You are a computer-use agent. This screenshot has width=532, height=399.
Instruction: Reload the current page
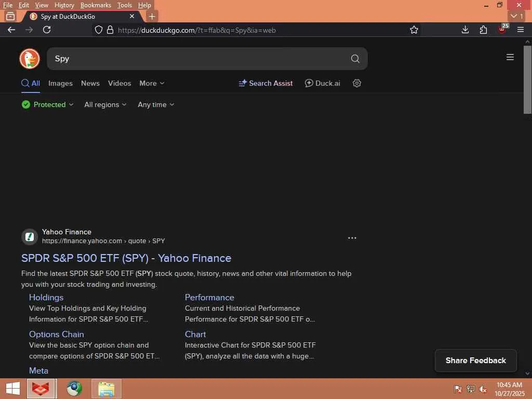pos(47,30)
